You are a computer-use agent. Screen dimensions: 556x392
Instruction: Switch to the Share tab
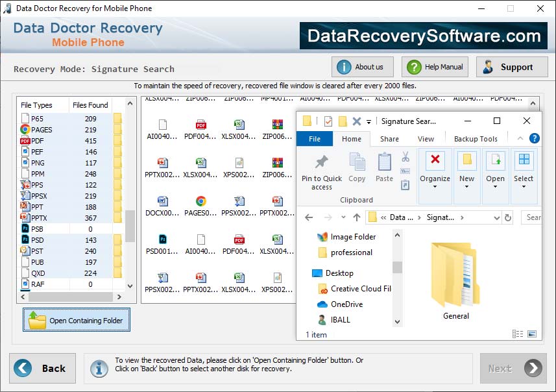[389, 138]
